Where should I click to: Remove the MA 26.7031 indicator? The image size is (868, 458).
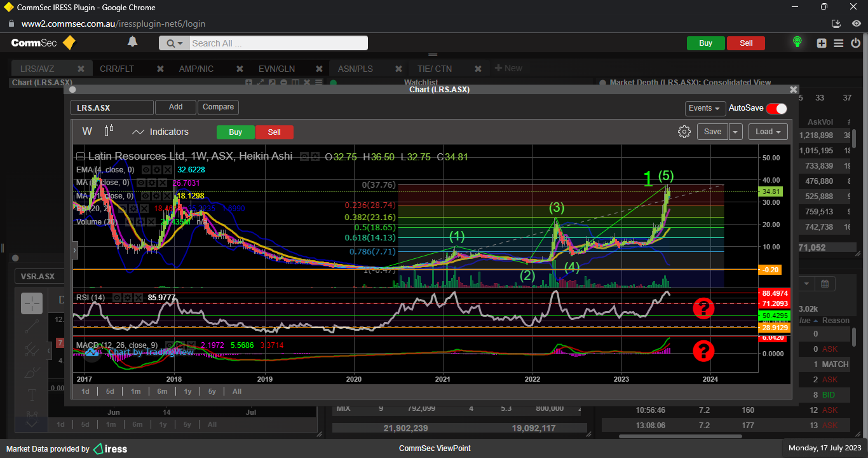(x=163, y=183)
